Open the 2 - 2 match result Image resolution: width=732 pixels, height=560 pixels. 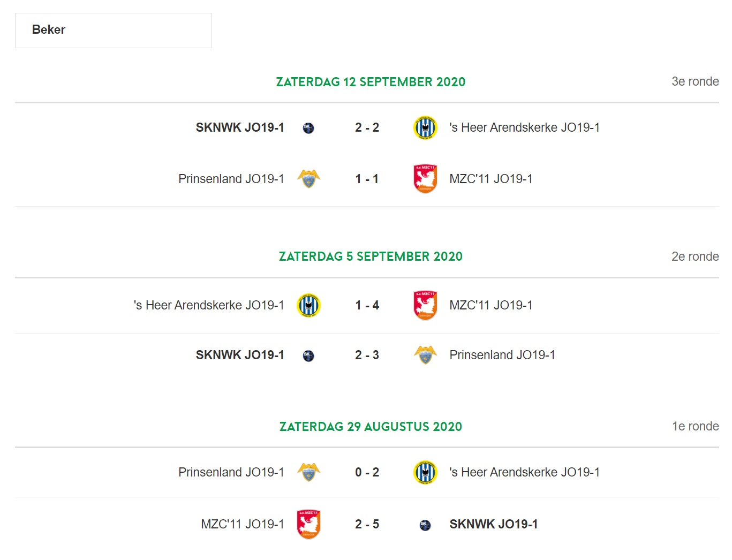(367, 127)
